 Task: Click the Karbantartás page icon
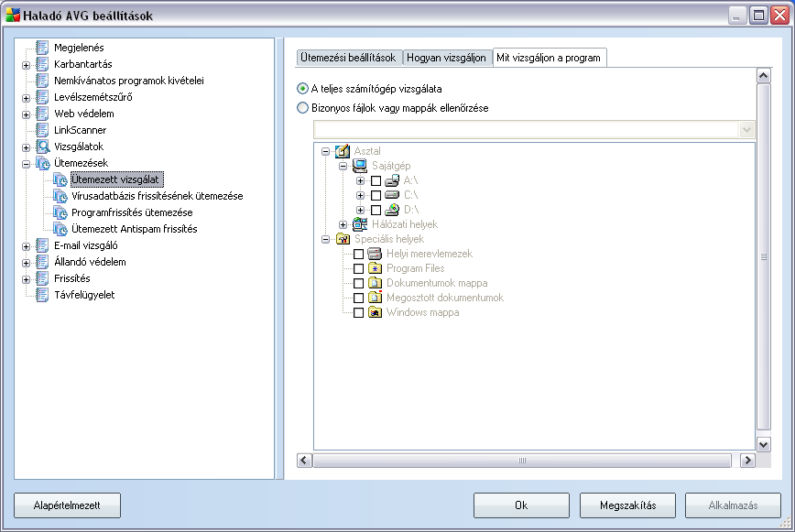(42, 64)
